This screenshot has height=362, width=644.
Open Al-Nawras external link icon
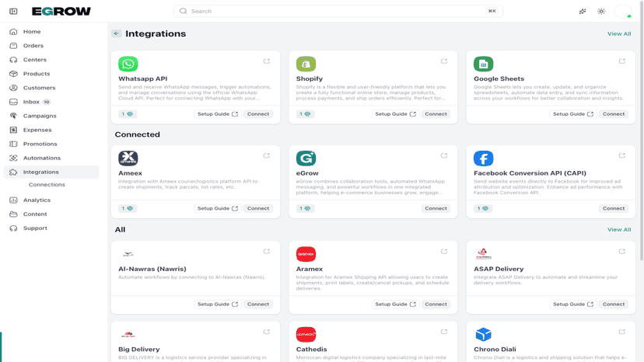pyautogui.click(x=267, y=251)
